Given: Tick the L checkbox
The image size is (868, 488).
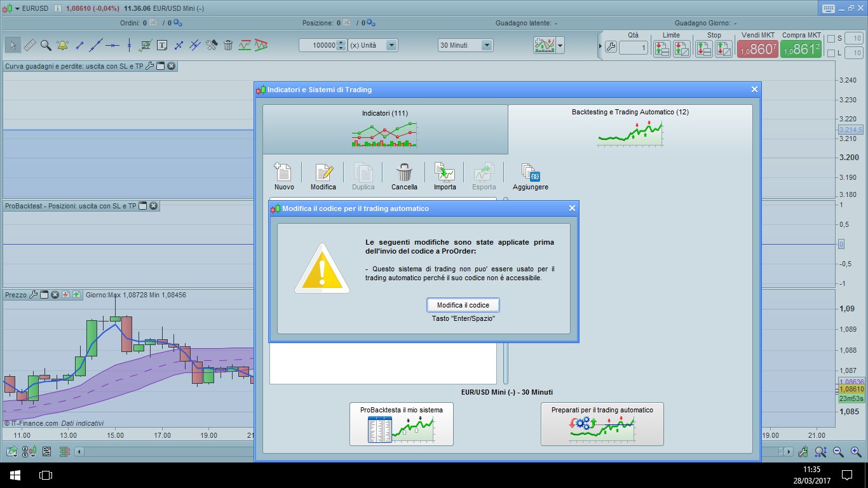Looking at the screenshot, I should (831, 53).
